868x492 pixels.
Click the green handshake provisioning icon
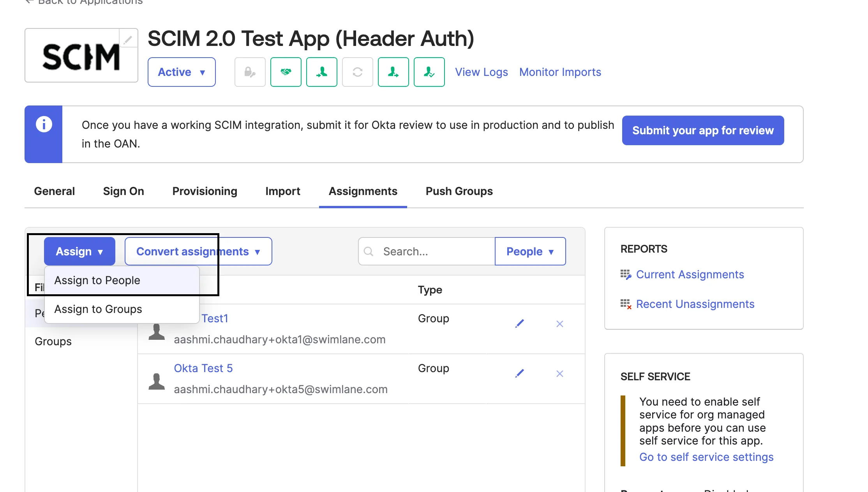286,72
